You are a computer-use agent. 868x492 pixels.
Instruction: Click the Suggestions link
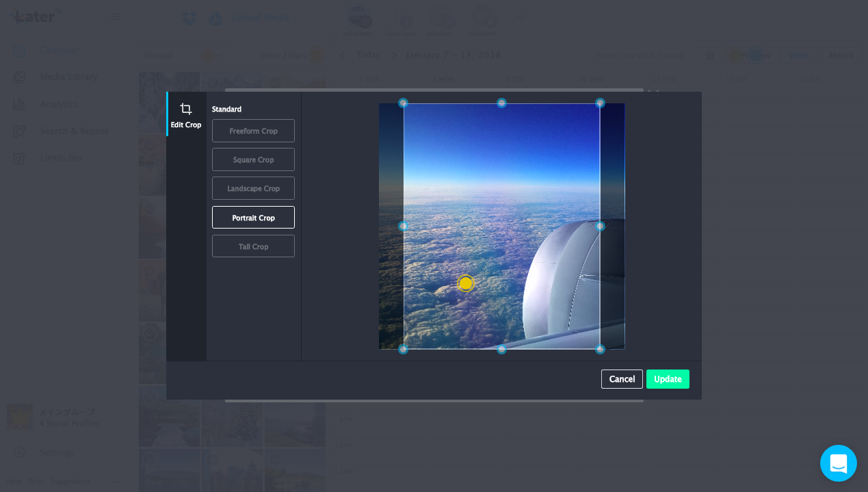70,482
